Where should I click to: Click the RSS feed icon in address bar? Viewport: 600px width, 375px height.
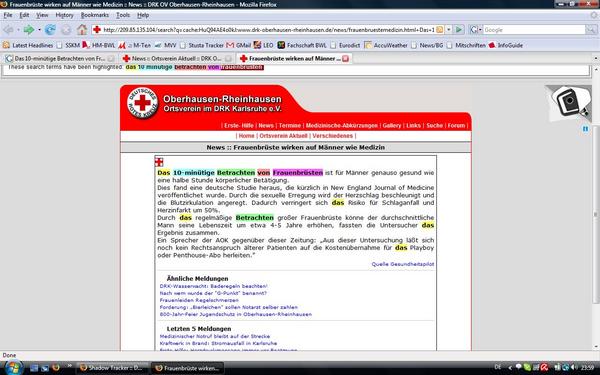pyautogui.click(x=440, y=29)
